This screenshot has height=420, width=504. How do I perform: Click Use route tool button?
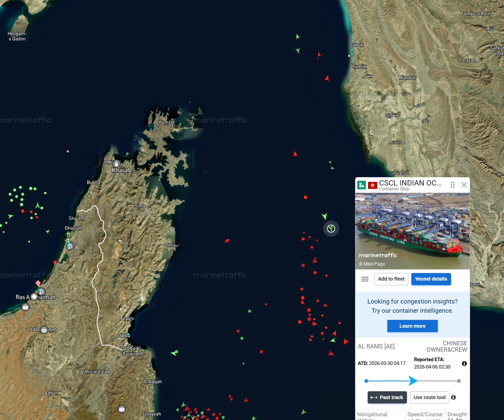pyautogui.click(x=429, y=397)
